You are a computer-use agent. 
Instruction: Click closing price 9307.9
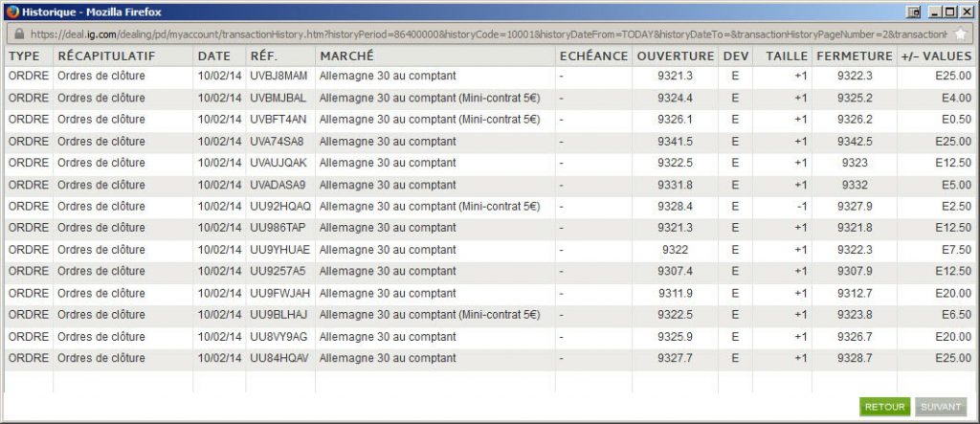pos(855,271)
